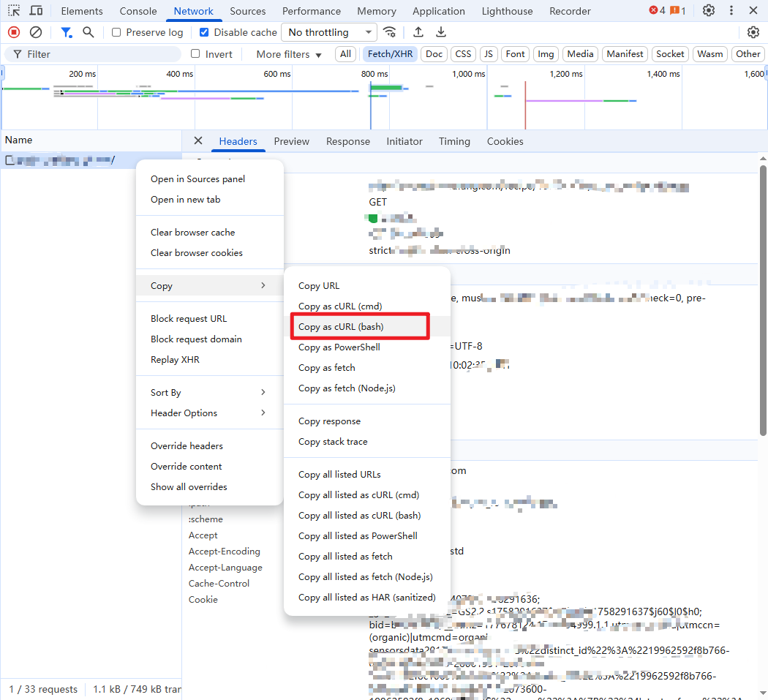
Task: Open the Sort By submenu
Action: coord(165,392)
